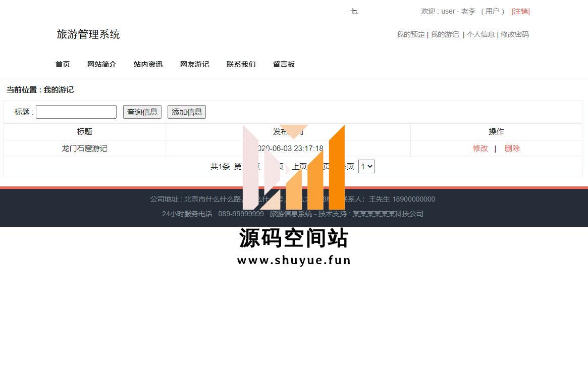This screenshot has width=588, height=392.
Task: Click the 上页 pagination link
Action: (x=299, y=166)
